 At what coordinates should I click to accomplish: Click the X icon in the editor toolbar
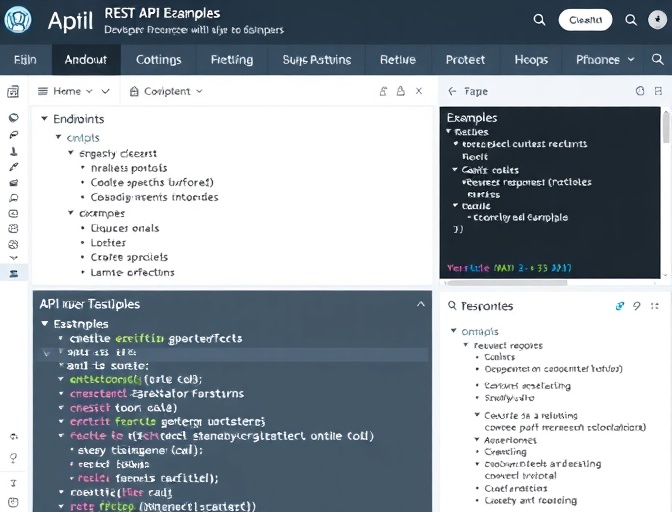click(x=419, y=91)
